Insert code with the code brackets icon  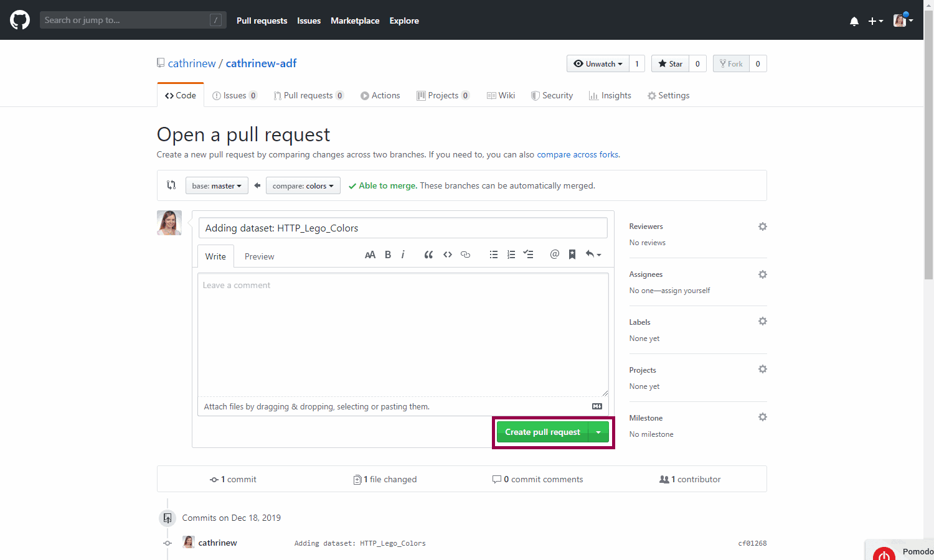447,254
